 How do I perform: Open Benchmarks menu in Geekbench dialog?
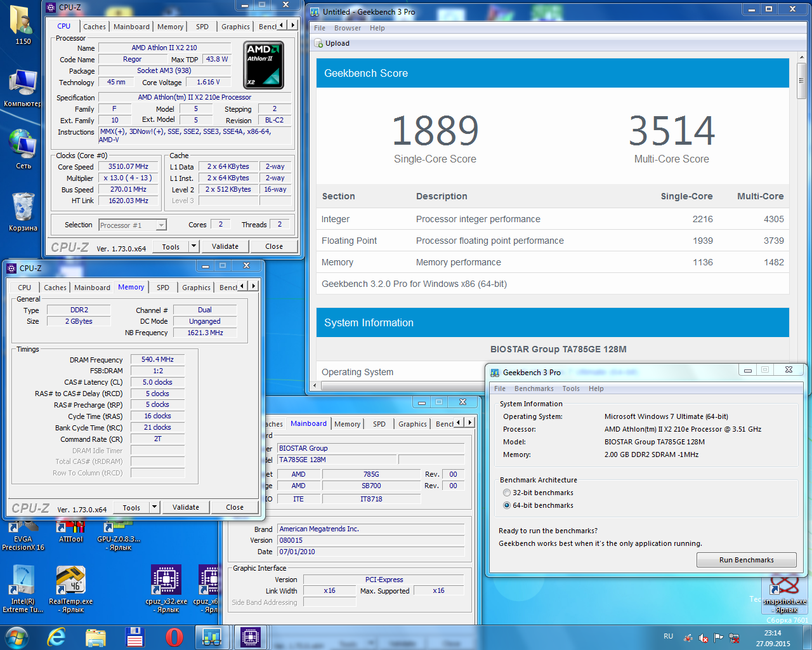click(534, 388)
